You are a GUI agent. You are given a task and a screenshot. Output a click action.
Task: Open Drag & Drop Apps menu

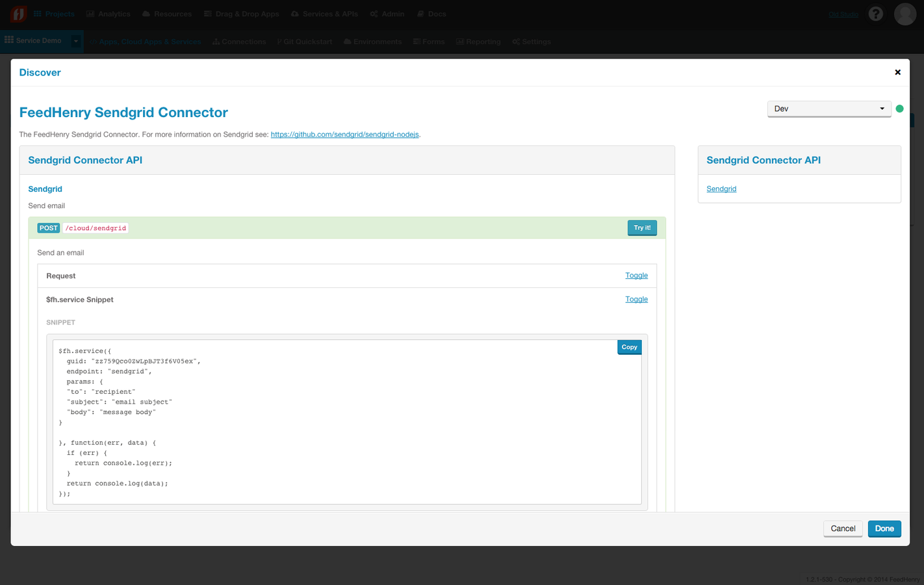pos(241,14)
